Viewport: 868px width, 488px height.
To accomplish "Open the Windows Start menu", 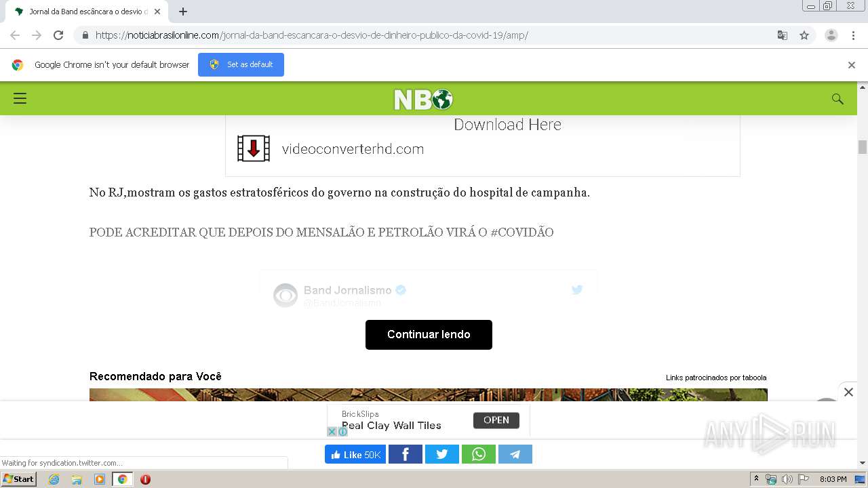I will (x=18, y=479).
